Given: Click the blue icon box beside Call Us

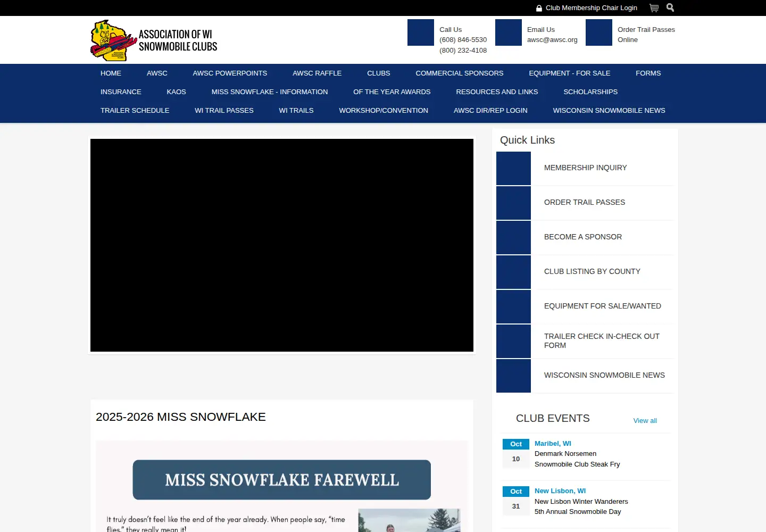Looking at the screenshot, I should click(421, 32).
